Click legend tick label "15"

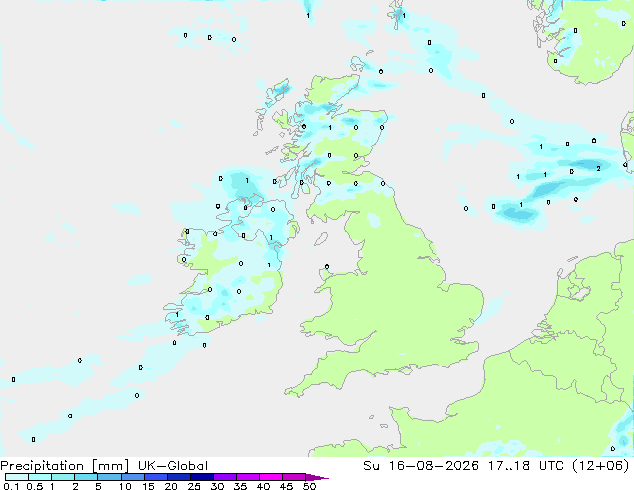click(x=148, y=486)
